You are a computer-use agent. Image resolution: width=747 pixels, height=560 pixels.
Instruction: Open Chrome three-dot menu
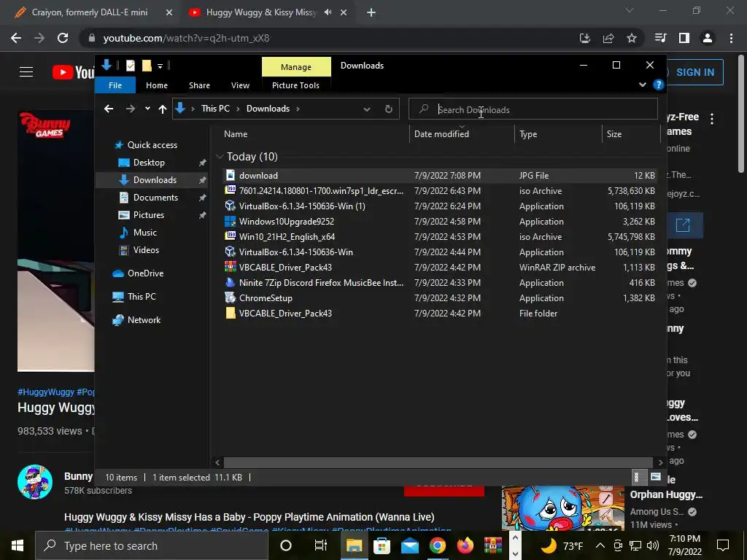coord(731,38)
